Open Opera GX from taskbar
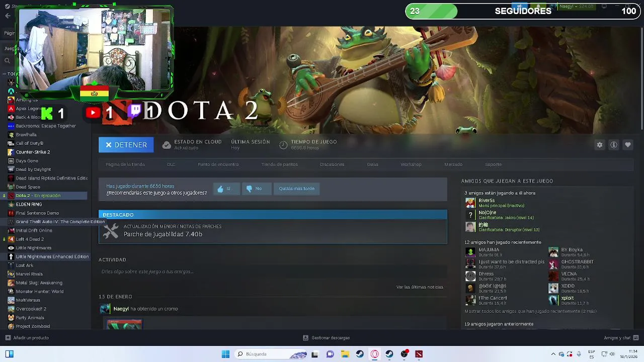The height and width of the screenshot is (362, 644). coord(375,354)
